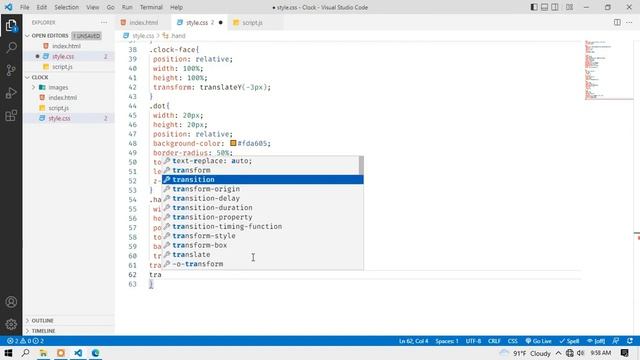Open the Search view in activity bar

[11, 47]
